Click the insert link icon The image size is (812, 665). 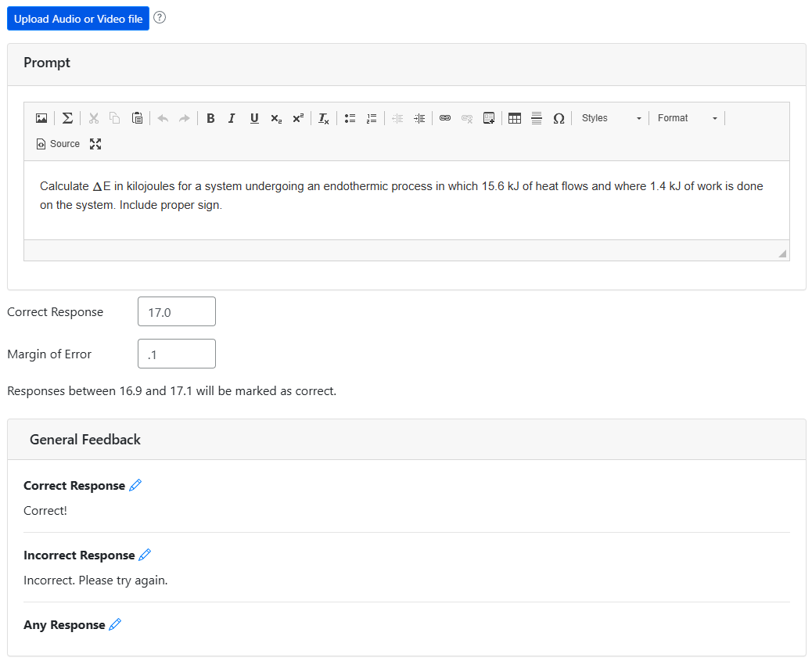(x=445, y=118)
